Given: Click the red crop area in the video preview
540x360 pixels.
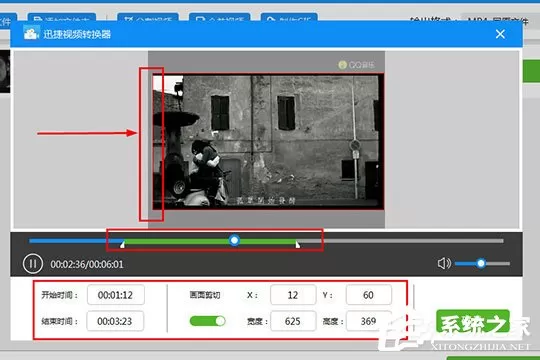Looking at the screenshot, I should 268,141.
